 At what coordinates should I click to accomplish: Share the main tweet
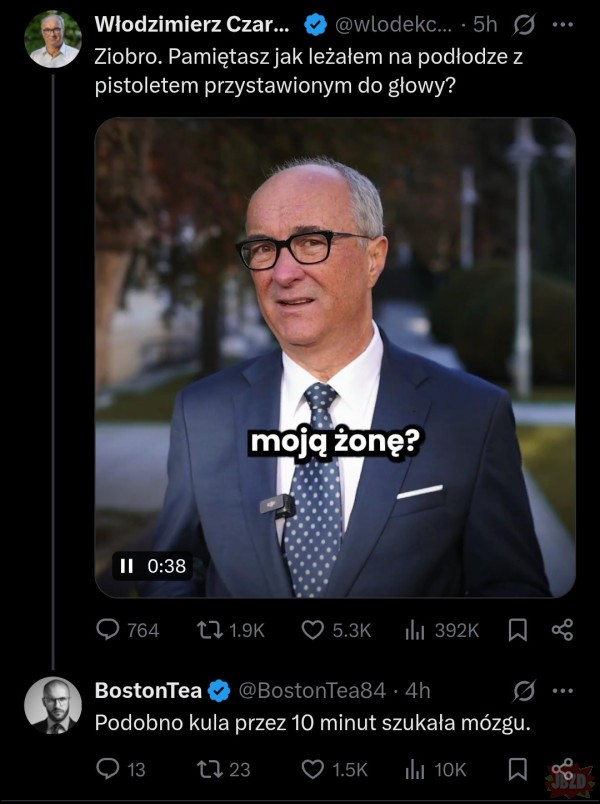coord(562,630)
